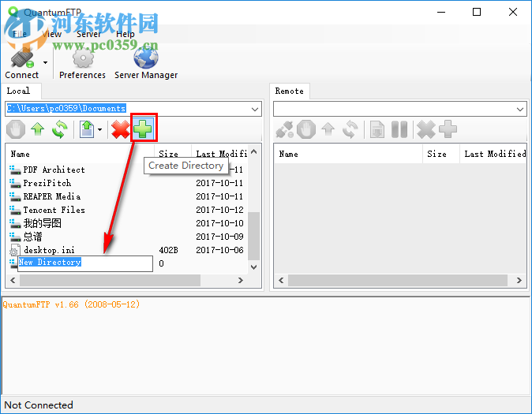Click the desktop.ini file icon

(14, 250)
